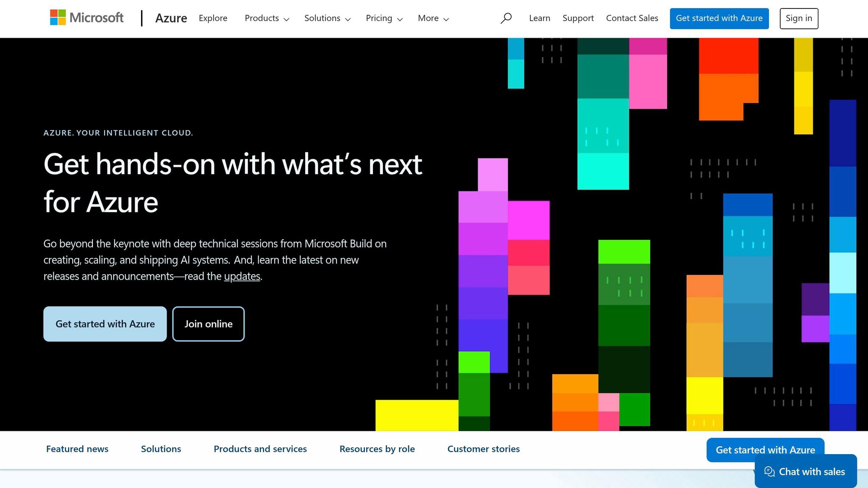Select the Customer stories tab
The height and width of the screenshot is (488, 868).
pyautogui.click(x=484, y=449)
